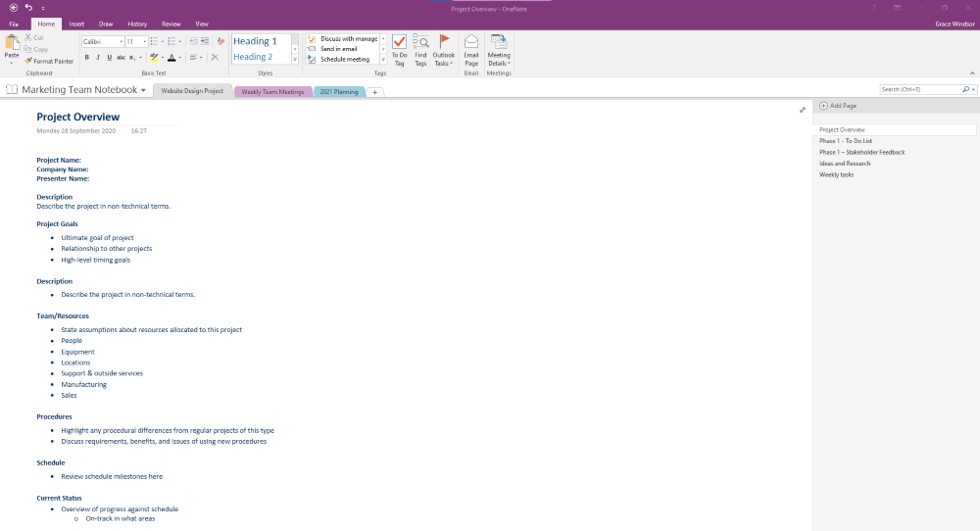980x531 pixels.
Task: Open the Meeting Details dropdown
Action: (499, 51)
